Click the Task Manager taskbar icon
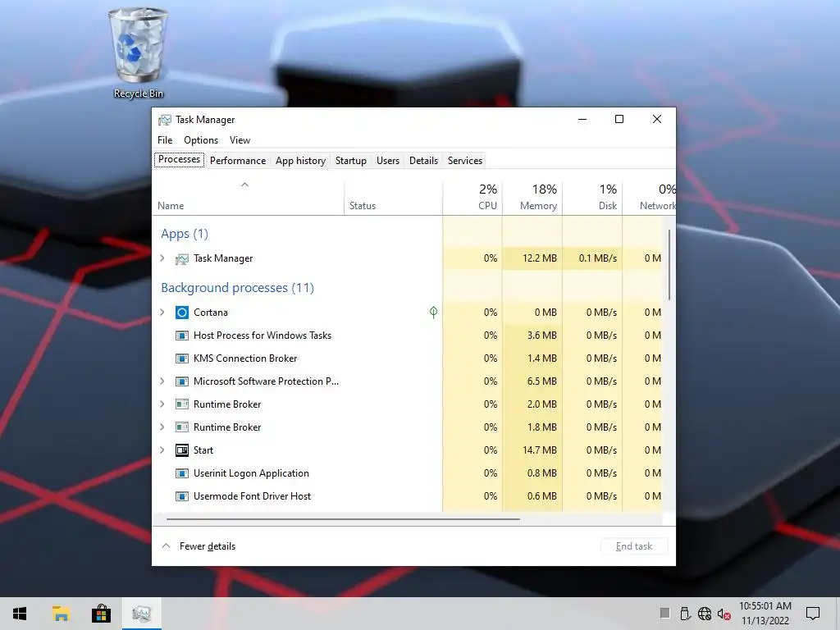The height and width of the screenshot is (630, 840). click(141, 614)
